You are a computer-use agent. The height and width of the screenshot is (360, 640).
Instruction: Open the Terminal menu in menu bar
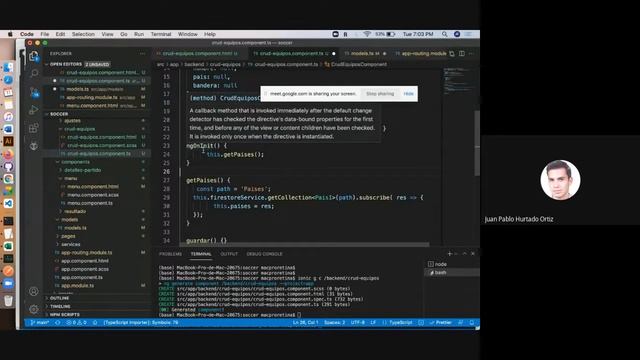click(161, 34)
